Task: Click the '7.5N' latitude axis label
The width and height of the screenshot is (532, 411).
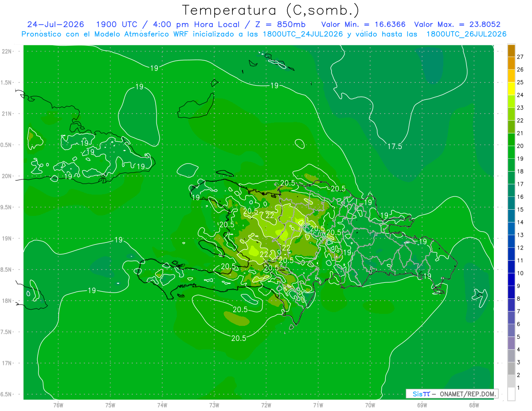Action: [x=7, y=332]
